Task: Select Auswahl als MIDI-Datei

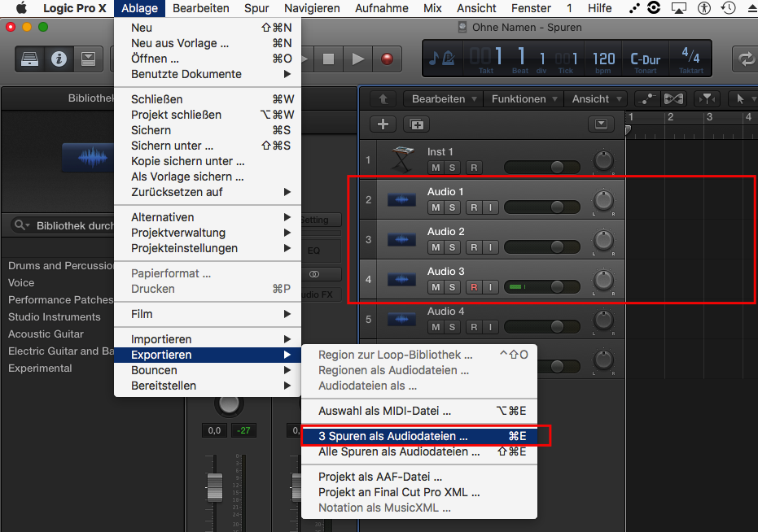Action: click(x=419, y=411)
